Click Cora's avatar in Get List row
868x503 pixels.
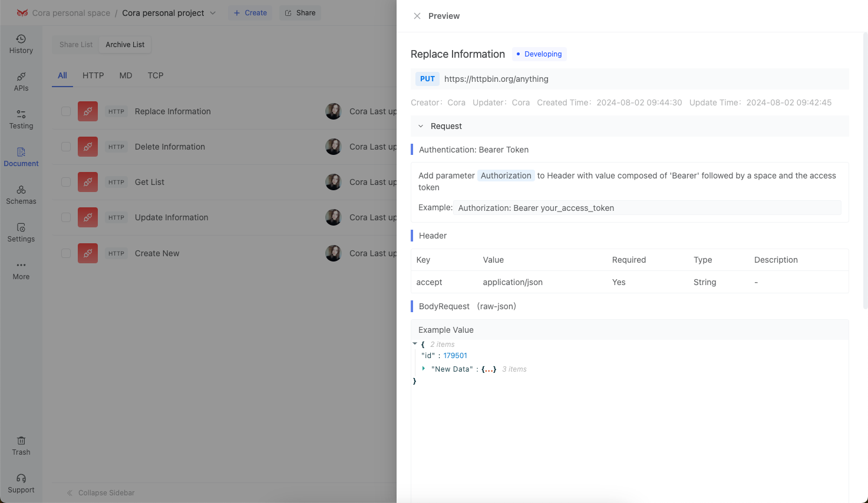coord(334,182)
